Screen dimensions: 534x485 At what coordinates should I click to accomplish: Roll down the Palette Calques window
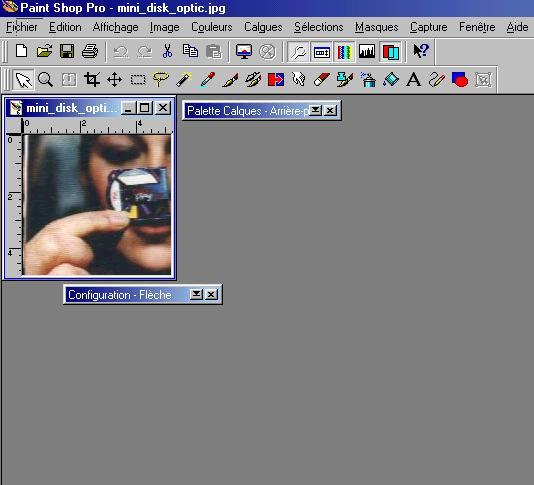pyautogui.click(x=316, y=110)
